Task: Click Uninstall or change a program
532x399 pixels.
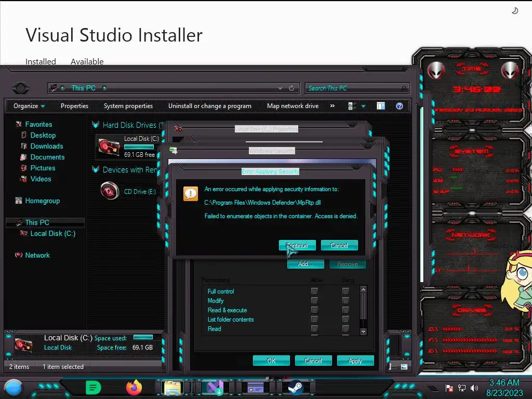Action: pyautogui.click(x=210, y=106)
